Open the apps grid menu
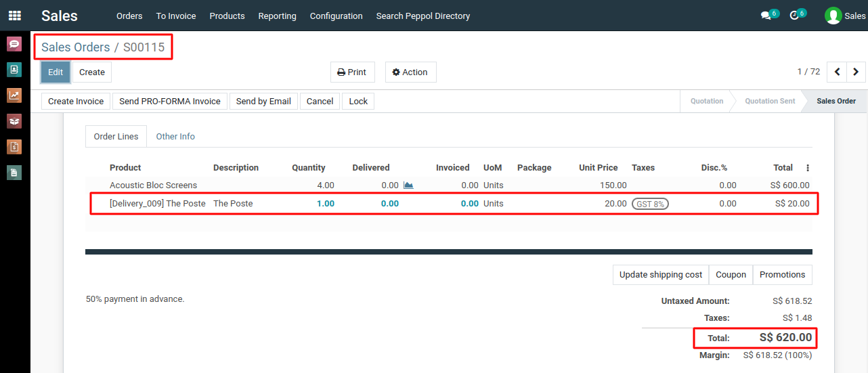868x373 pixels. (x=14, y=16)
